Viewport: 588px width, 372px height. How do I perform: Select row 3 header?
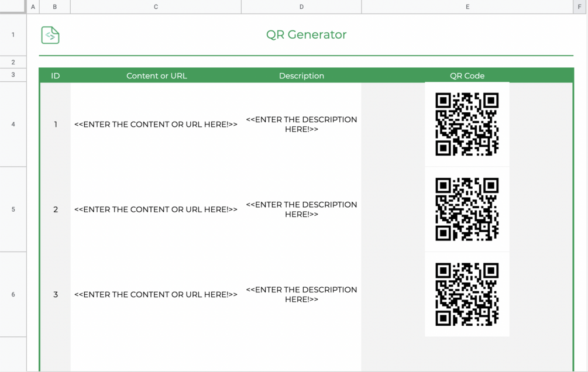(13, 75)
